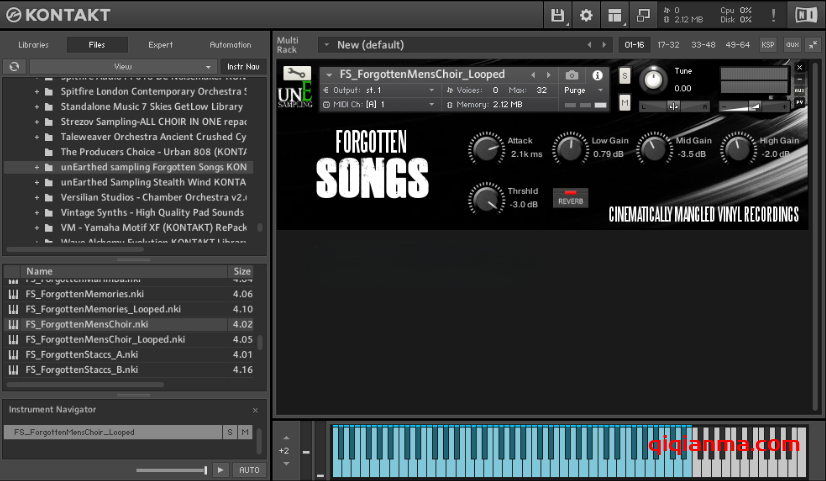Switch to the Automation tab
This screenshot has width=826, height=481.
click(230, 45)
